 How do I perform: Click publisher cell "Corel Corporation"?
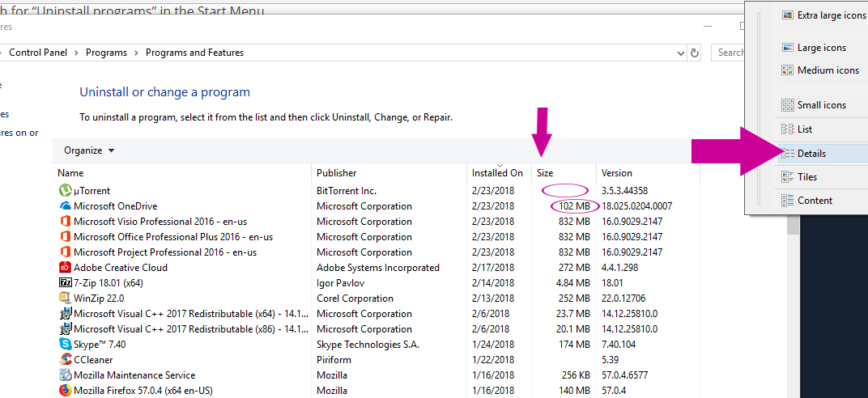tap(355, 298)
